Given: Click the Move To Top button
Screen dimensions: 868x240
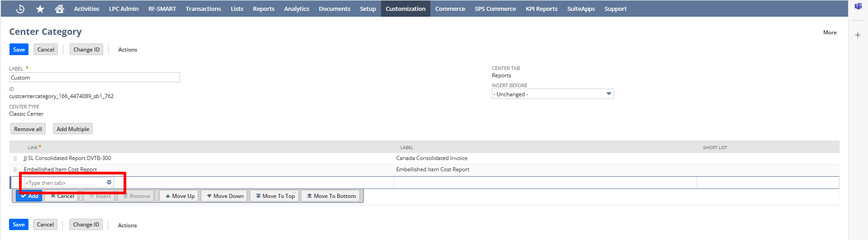Looking at the screenshot, I should [275, 196].
